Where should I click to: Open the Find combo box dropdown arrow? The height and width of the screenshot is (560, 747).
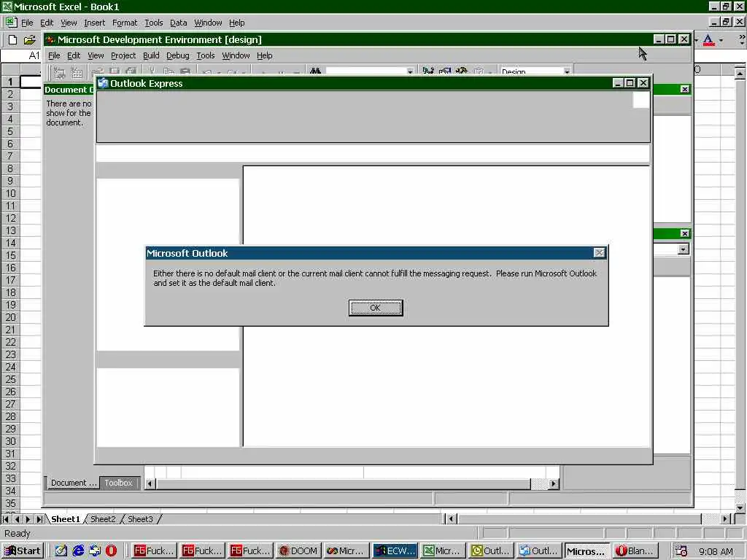pyautogui.click(x=410, y=71)
